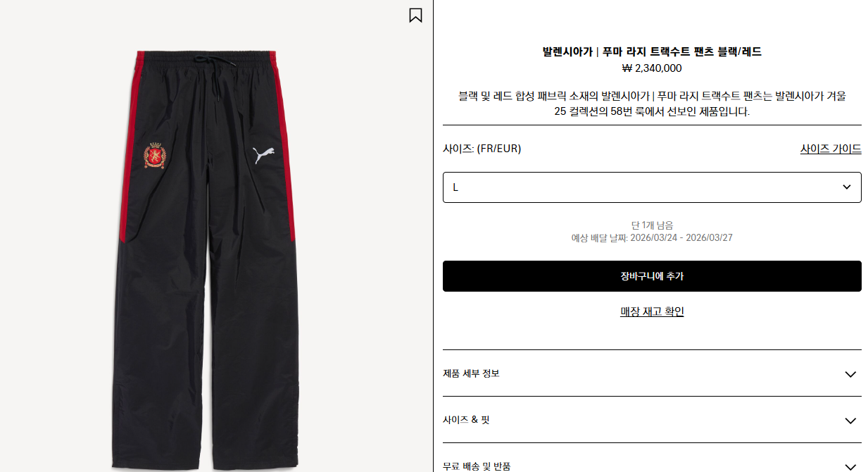Image resolution: width=868 pixels, height=472 pixels.
Task: Click chevron icon beside 무료 배송 및 반품
Action: coord(850,466)
